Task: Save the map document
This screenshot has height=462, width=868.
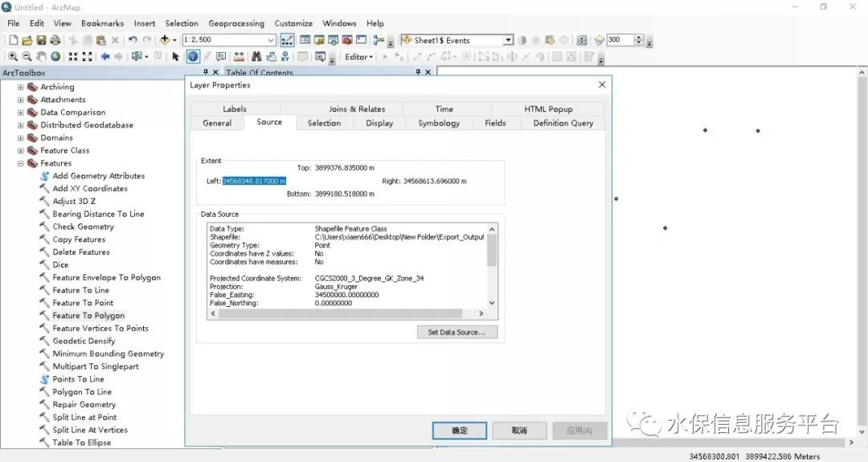Action: (41, 40)
